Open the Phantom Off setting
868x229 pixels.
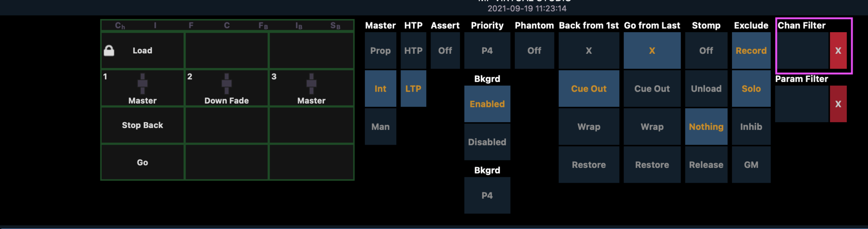pyautogui.click(x=534, y=51)
